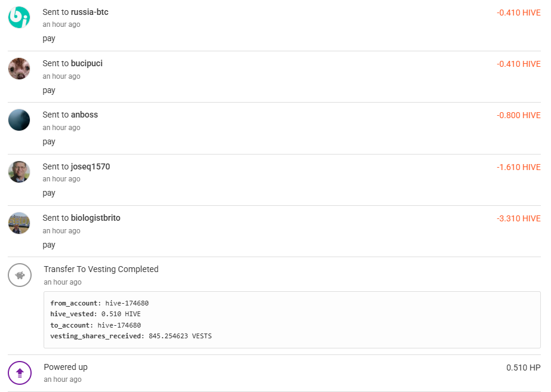
Task: Click the piggy bank vesting icon
Action: pos(20,275)
